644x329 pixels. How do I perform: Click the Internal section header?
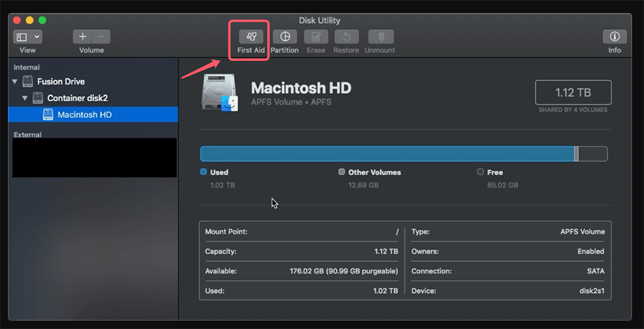coord(26,68)
